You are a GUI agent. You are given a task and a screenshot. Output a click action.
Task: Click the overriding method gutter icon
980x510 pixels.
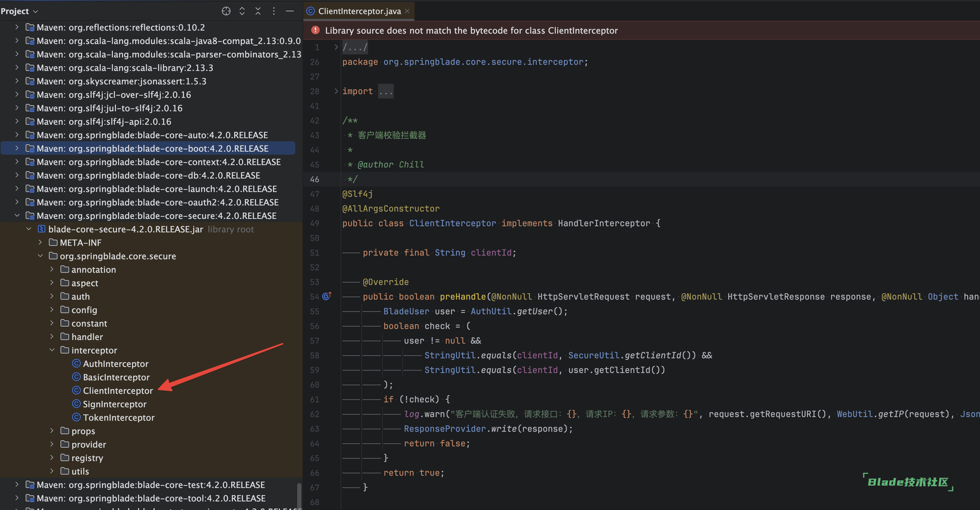tap(327, 296)
